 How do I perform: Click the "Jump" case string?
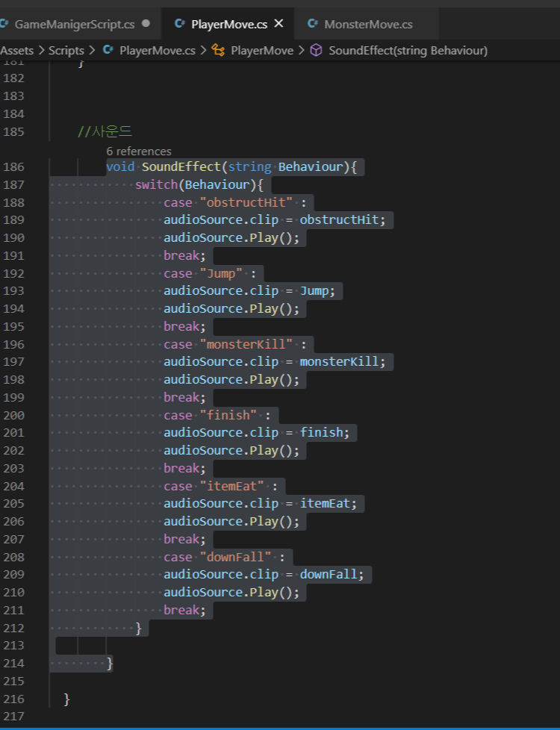[221, 273]
